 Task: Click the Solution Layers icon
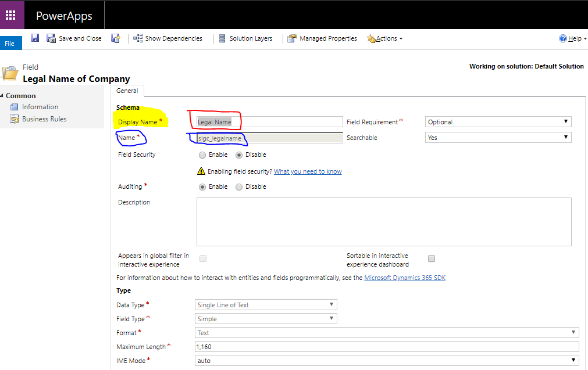(222, 38)
